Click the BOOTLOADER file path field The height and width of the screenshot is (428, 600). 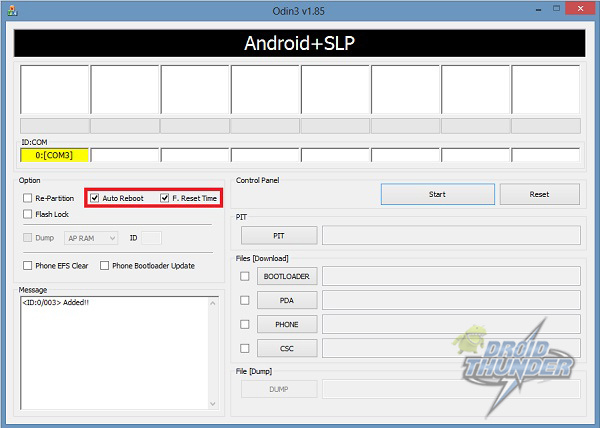451,276
